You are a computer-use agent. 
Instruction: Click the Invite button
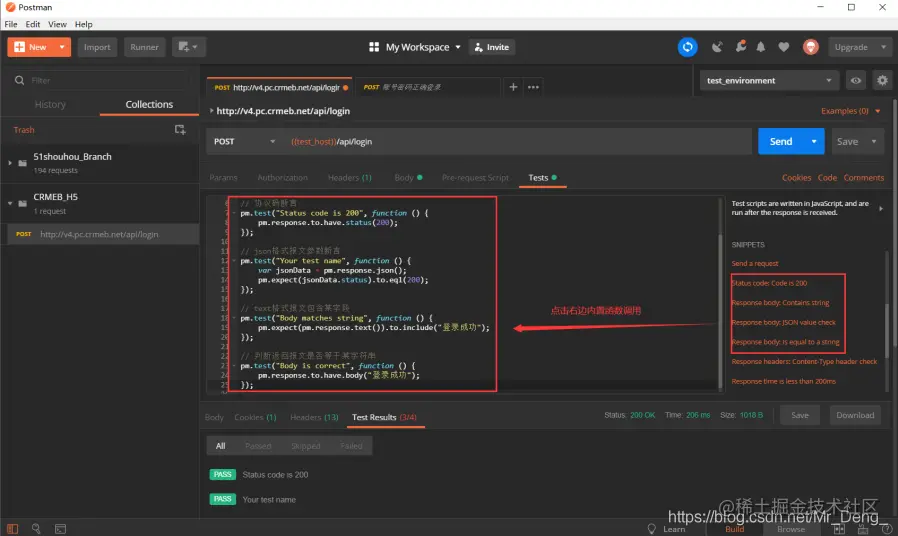click(492, 47)
